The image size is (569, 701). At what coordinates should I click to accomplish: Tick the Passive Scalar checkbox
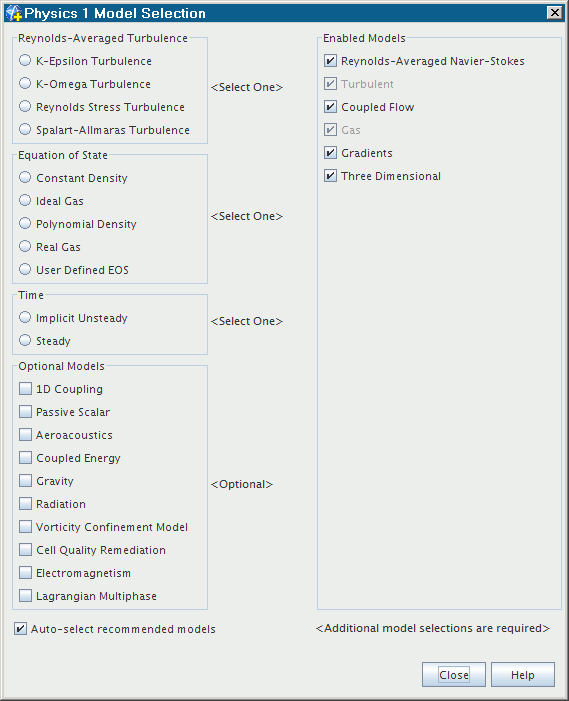tap(25, 411)
